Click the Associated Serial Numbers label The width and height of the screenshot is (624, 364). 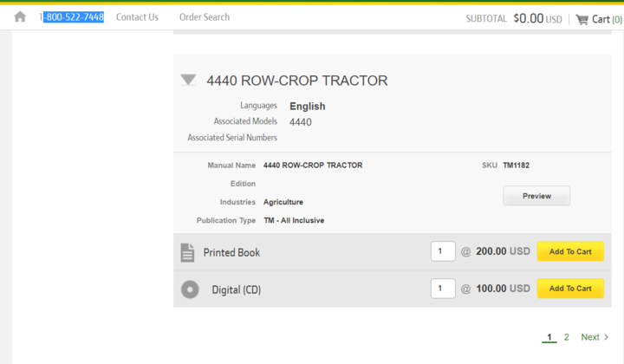pos(232,138)
